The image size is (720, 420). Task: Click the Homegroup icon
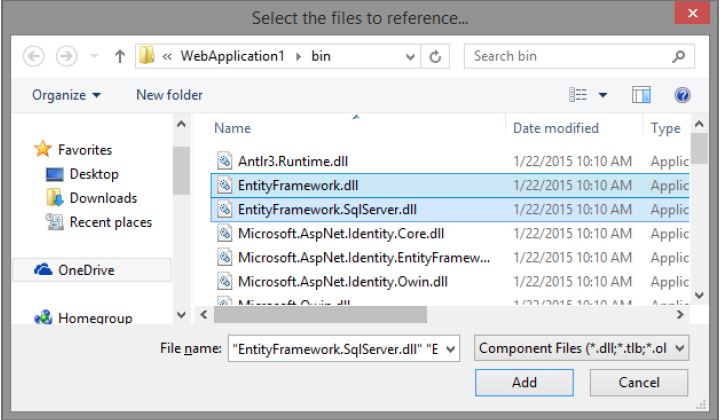coord(43,317)
